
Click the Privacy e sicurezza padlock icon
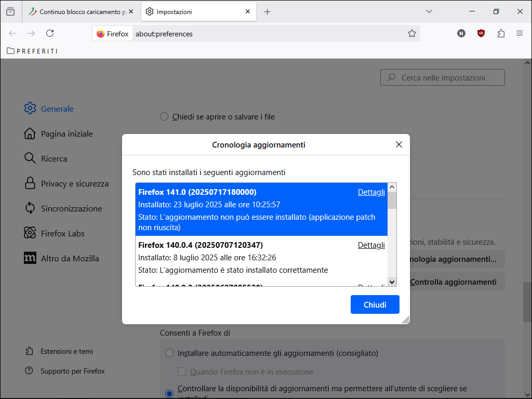point(30,183)
